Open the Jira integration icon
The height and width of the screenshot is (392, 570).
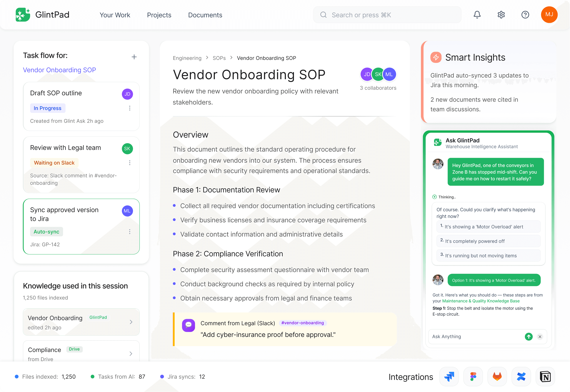coord(449,376)
